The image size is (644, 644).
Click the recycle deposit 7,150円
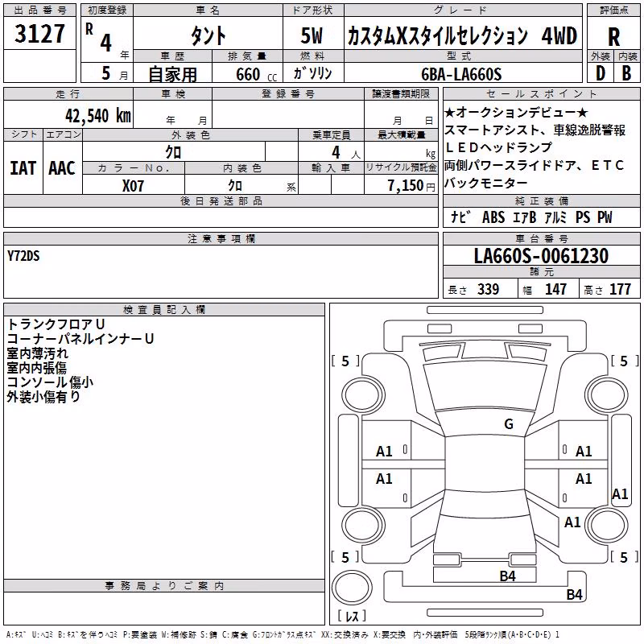point(411,186)
